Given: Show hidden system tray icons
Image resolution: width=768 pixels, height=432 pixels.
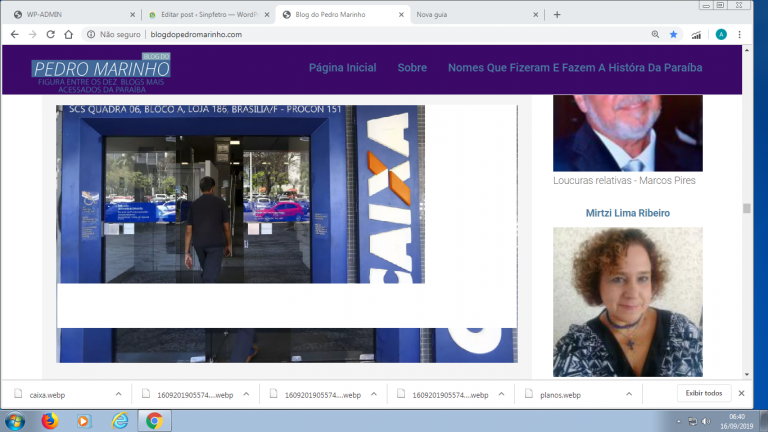Looking at the screenshot, I should tap(679, 422).
